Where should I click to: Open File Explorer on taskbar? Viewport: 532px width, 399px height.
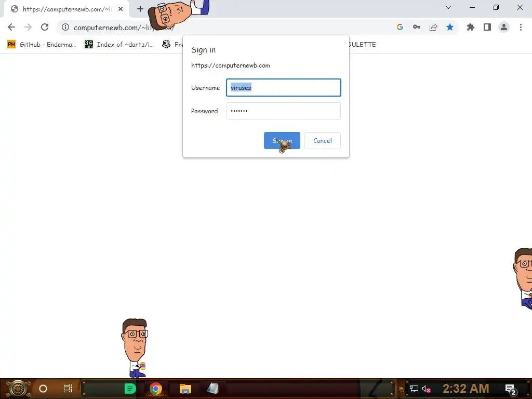[185, 389]
